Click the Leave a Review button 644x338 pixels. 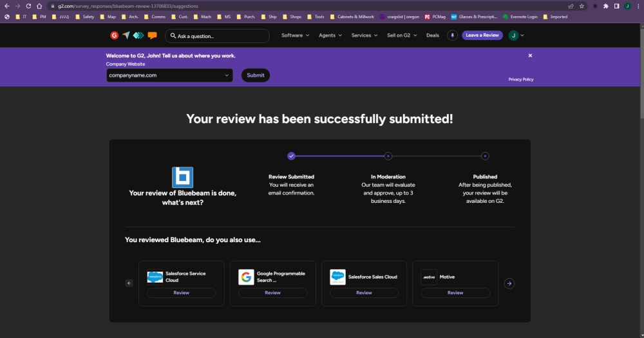tap(482, 35)
